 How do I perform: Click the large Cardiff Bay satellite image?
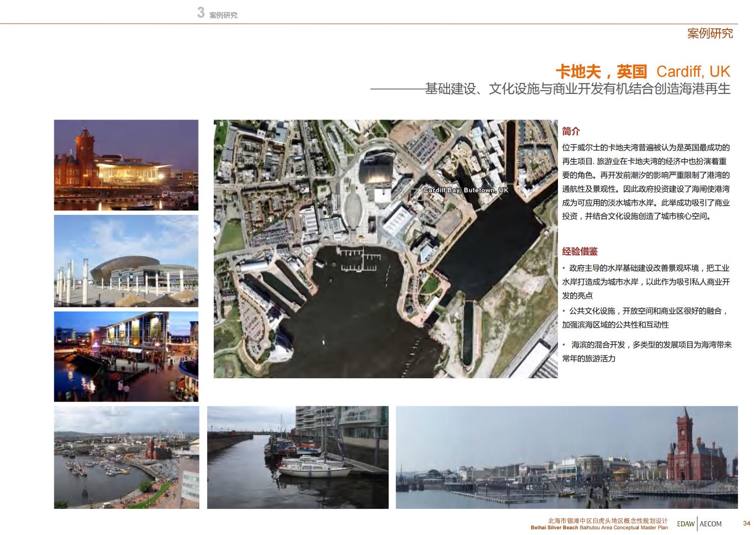(x=386, y=249)
